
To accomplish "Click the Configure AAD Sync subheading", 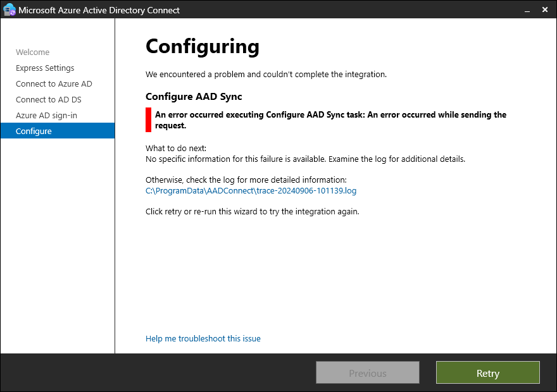I will pos(194,97).
